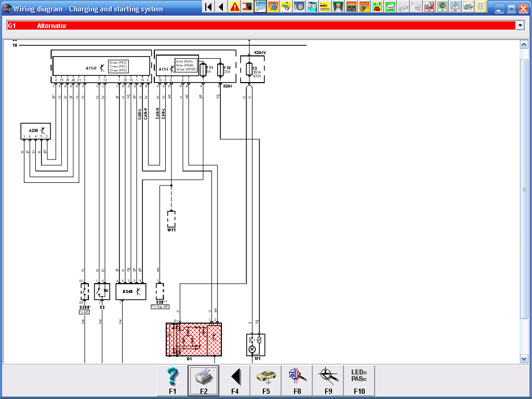Click the A11-II control unit label
The width and height of the screenshot is (532, 399).
pyautogui.click(x=91, y=68)
